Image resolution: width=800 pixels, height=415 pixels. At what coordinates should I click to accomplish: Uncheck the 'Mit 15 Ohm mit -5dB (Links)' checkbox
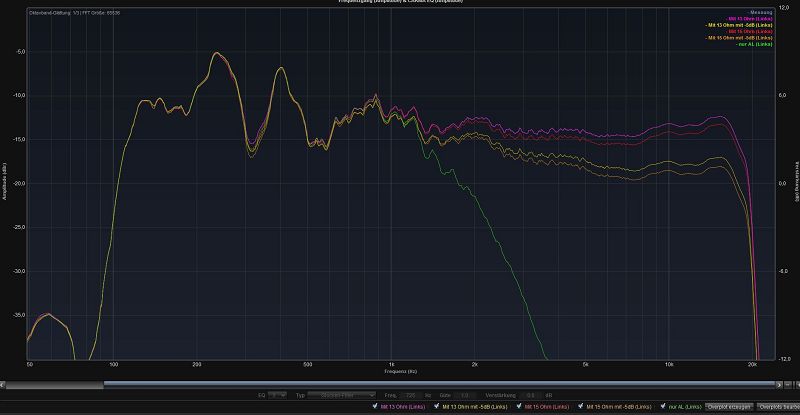pos(581,406)
